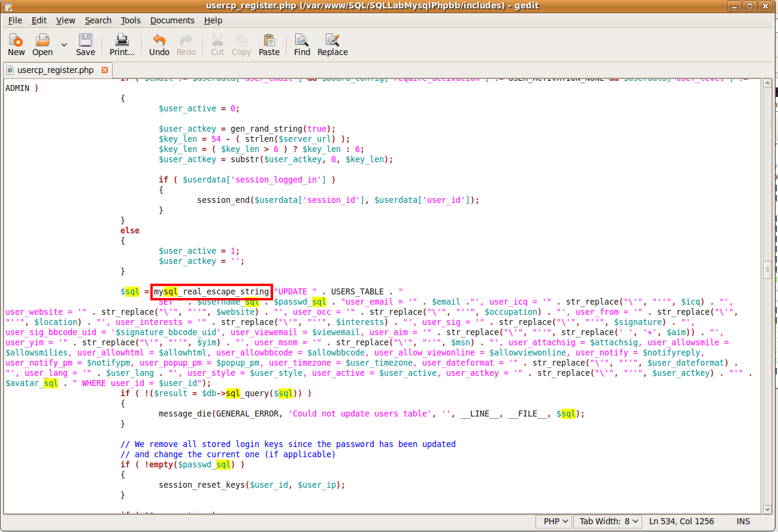The width and height of the screenshot is (778, 532).
Task: Click the highlighted mysql_real_escape_string text
Action: (211, 291)
